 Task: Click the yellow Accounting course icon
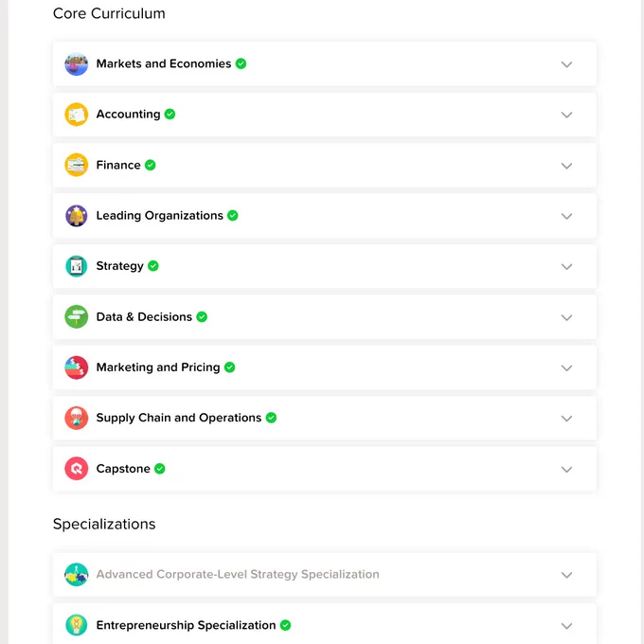pos(77,115)
